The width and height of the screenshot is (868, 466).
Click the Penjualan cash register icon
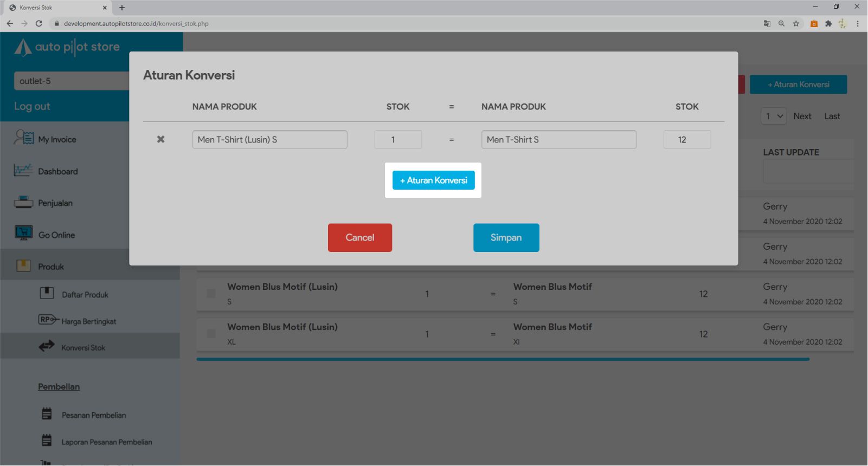[23, 203]
